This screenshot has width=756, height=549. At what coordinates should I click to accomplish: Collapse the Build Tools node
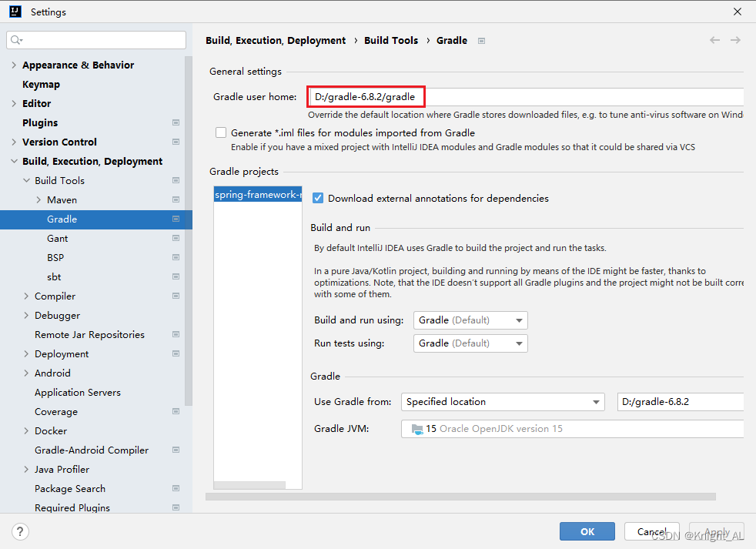tap(26, 180)
